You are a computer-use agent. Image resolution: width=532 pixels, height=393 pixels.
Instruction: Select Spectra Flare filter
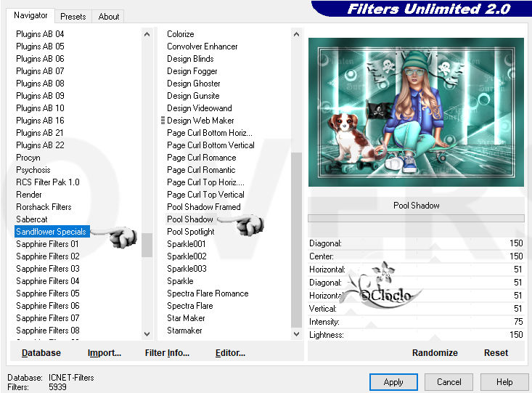[190, 306]
